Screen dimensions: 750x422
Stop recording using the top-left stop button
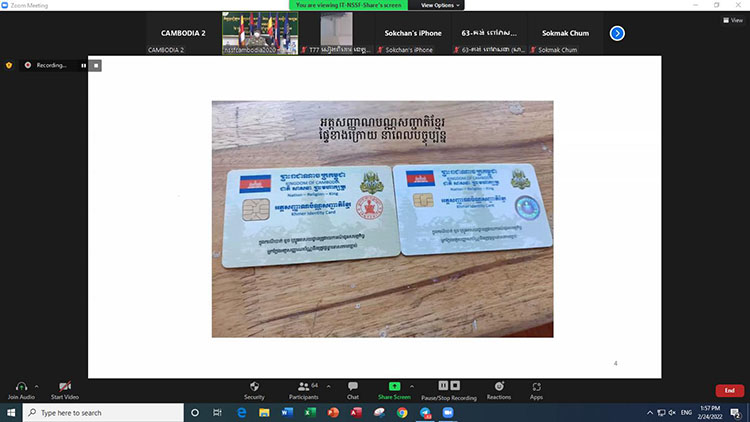click(x=95, y=65)
